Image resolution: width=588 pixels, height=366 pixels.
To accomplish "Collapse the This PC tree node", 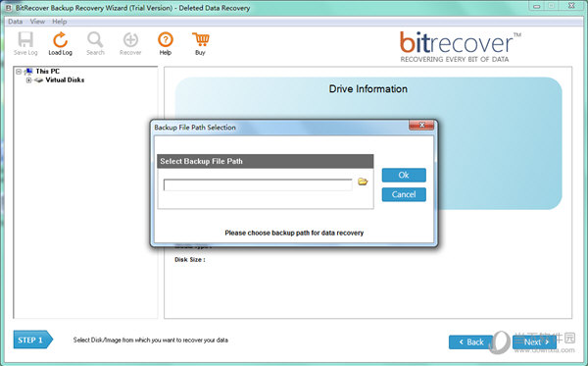I will pyautogui.click(x=19, y=72).
